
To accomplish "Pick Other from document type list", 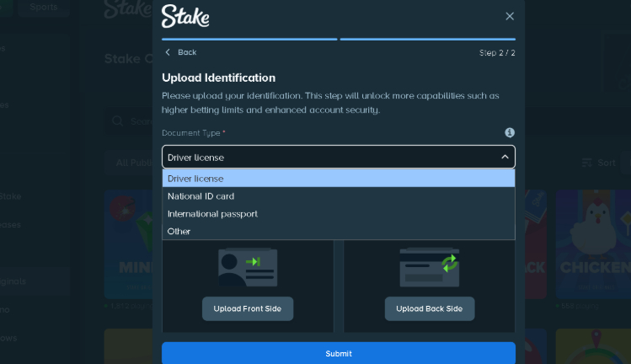I will click(x=338, y=231).
